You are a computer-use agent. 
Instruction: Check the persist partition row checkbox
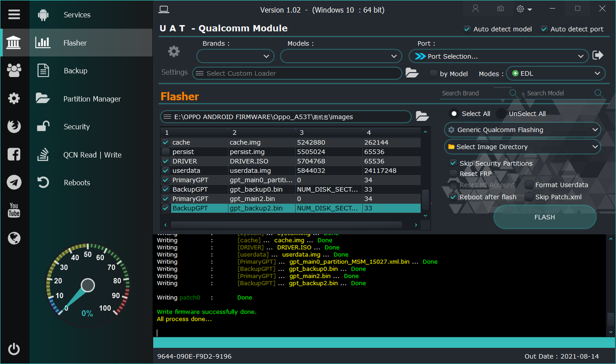click(x=166, y=152)
